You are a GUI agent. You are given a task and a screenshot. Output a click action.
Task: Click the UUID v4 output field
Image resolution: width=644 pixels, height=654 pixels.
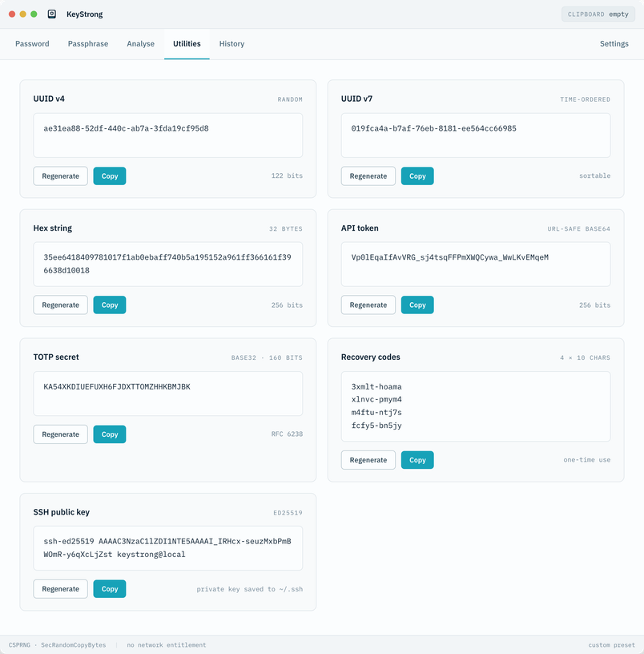[168, 135]
